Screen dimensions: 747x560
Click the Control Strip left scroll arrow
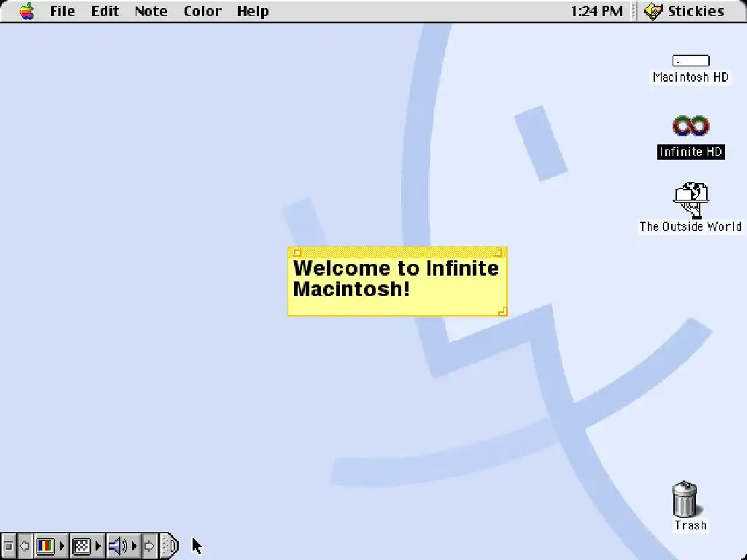[25, 545]
